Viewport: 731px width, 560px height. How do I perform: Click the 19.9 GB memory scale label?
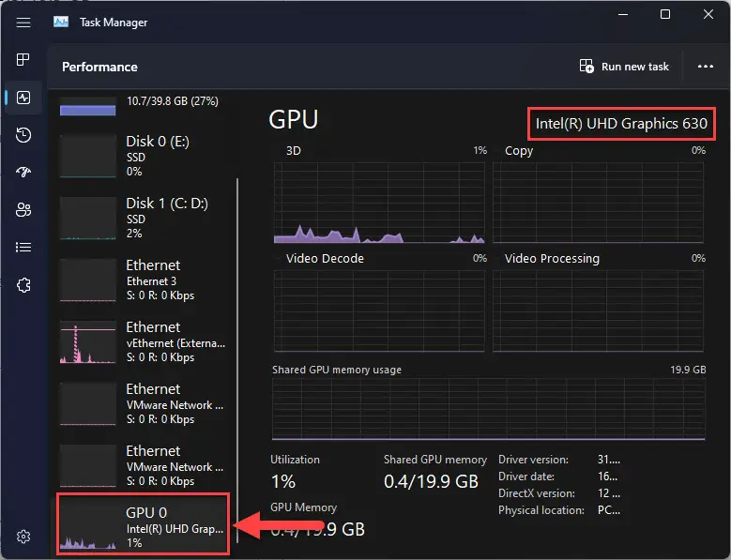(688, 370)
